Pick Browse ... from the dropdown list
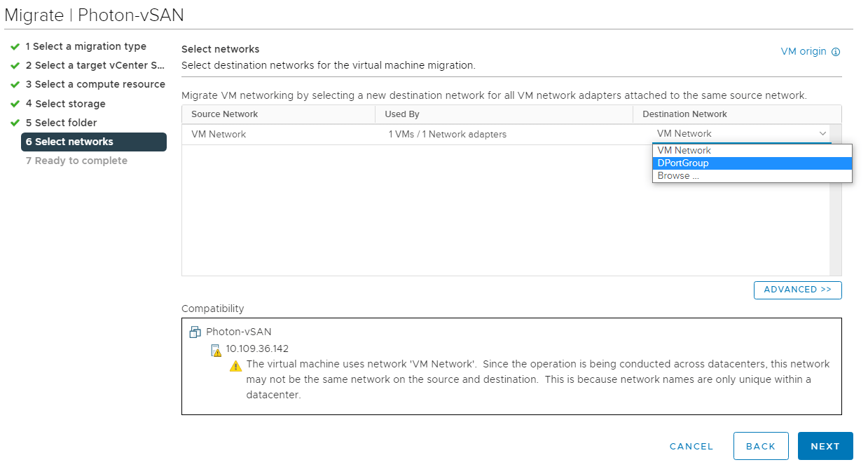 [x=678, y=176]
